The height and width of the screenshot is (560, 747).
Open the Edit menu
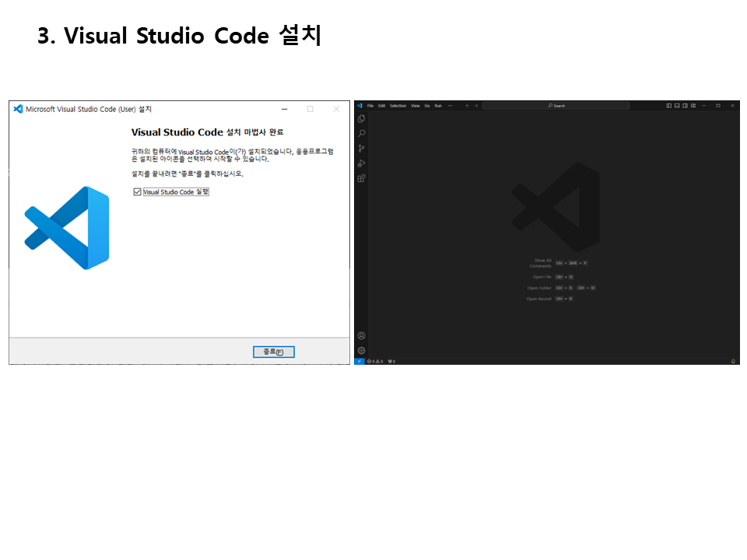(381, 106)
